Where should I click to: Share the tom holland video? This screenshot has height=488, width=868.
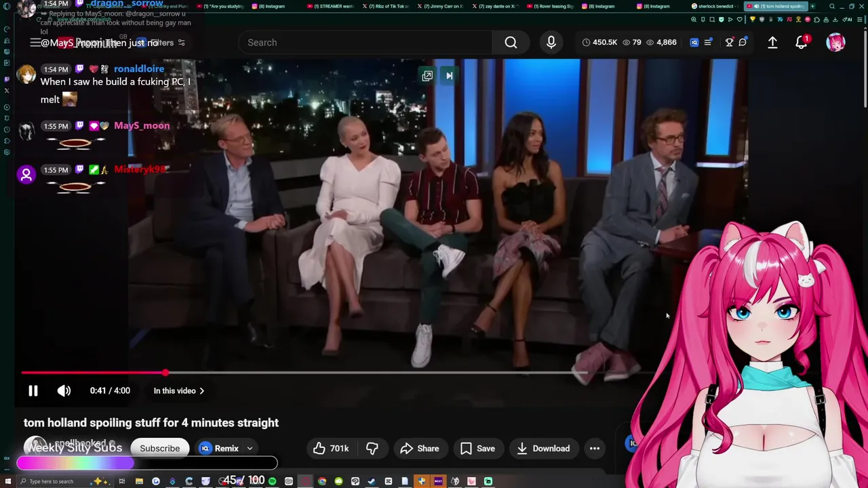pos(420,449)
